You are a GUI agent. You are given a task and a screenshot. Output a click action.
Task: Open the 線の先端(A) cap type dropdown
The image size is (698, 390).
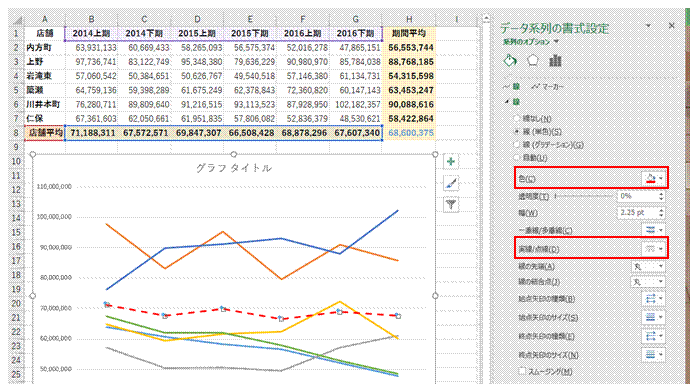648,267
